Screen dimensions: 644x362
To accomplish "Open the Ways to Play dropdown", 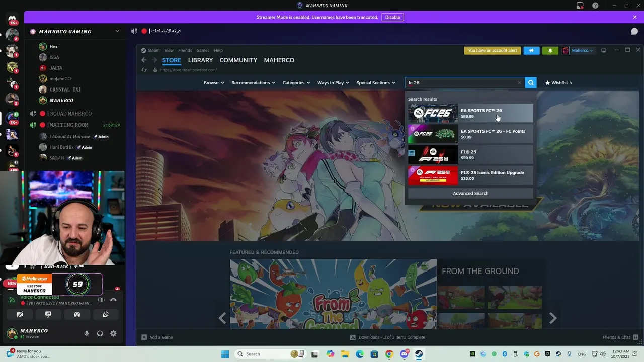I will point(333,83).
